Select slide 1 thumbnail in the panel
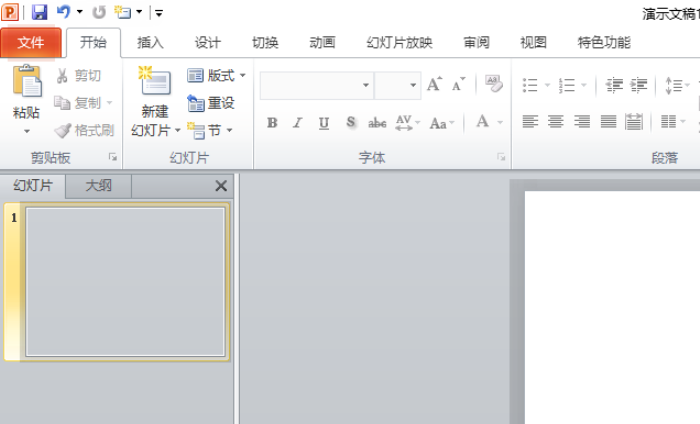Viewport: 700px width, 424px height. click(x=125, y=281)
